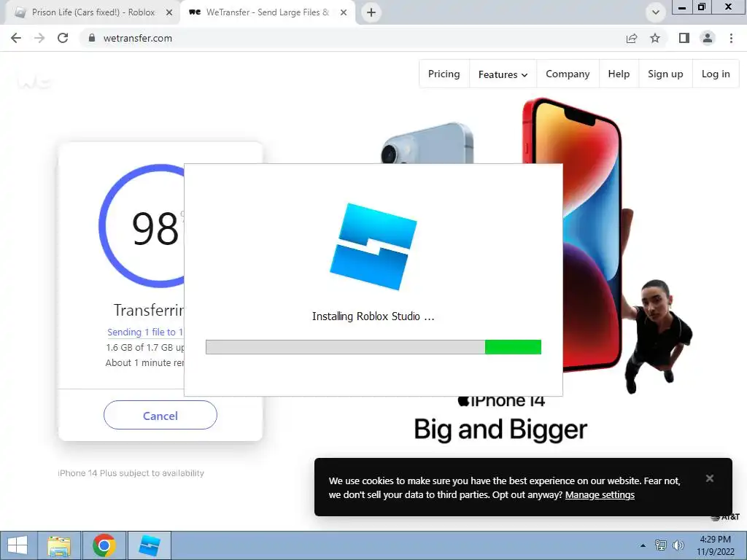The image size is (747, 560).
Task: Click the address bar URL wetransfer.com
Action: 138,38
